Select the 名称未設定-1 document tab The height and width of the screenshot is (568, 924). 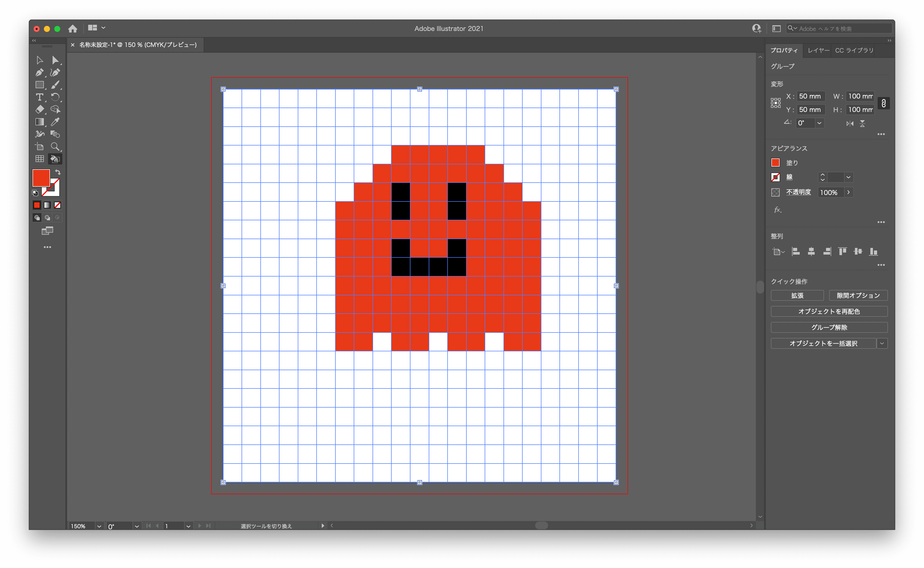tap(138, 45)
